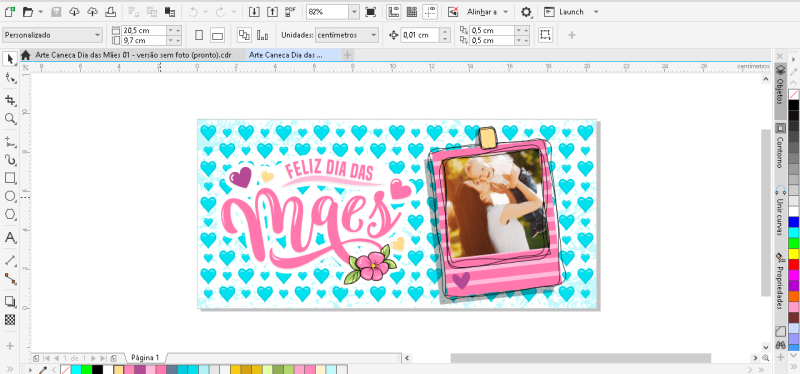The width and height of the screenshot is (800, 374).
Task: Select the Artistic Media tool
Action: [10, 160]
